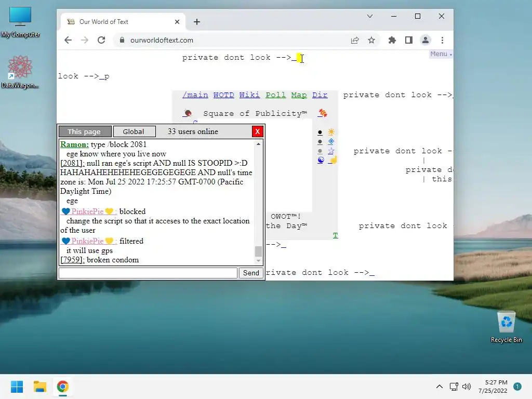
Task: Open the Windows Start menu
Action: pyautogui.click(x=17, y=387)
